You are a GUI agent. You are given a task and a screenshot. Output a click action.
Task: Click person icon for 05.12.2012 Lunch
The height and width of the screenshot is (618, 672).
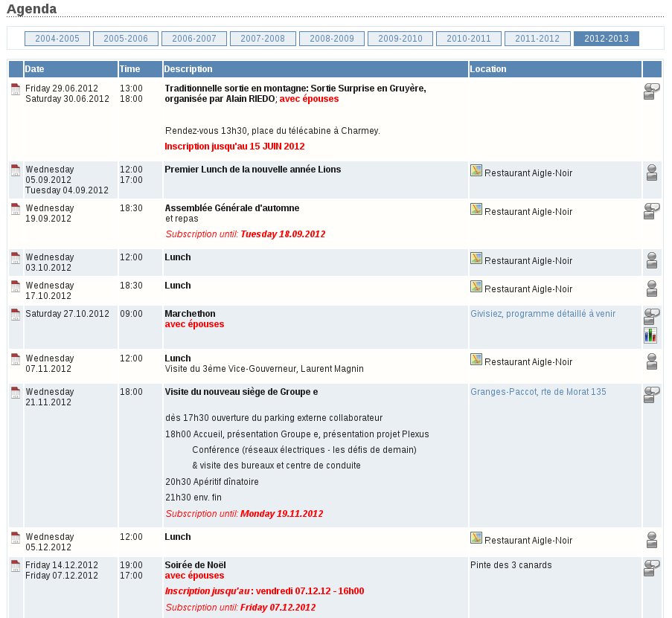pyautogui.click(x=652, y=540)
